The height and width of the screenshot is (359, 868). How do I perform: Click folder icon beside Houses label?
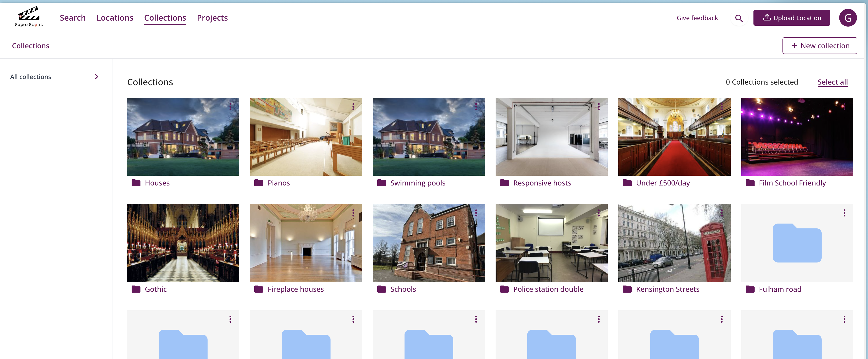(136, 183)
